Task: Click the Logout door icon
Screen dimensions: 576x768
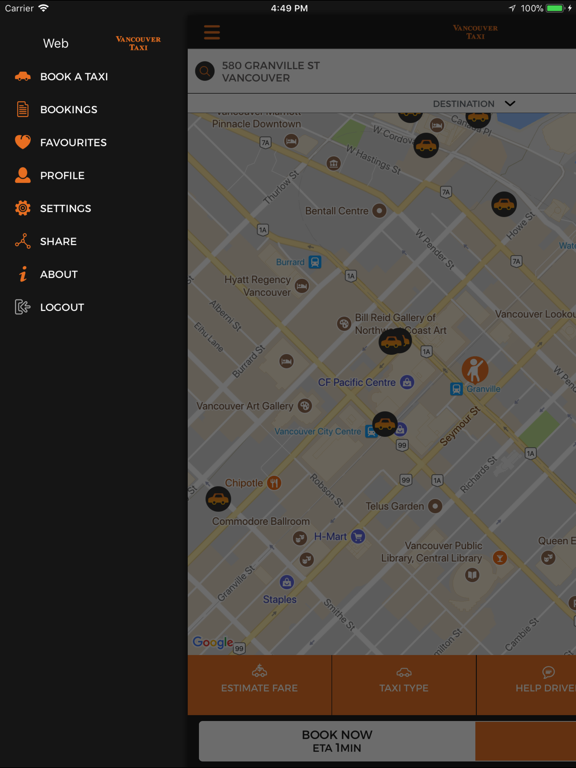Action: [x=23, y=307]
